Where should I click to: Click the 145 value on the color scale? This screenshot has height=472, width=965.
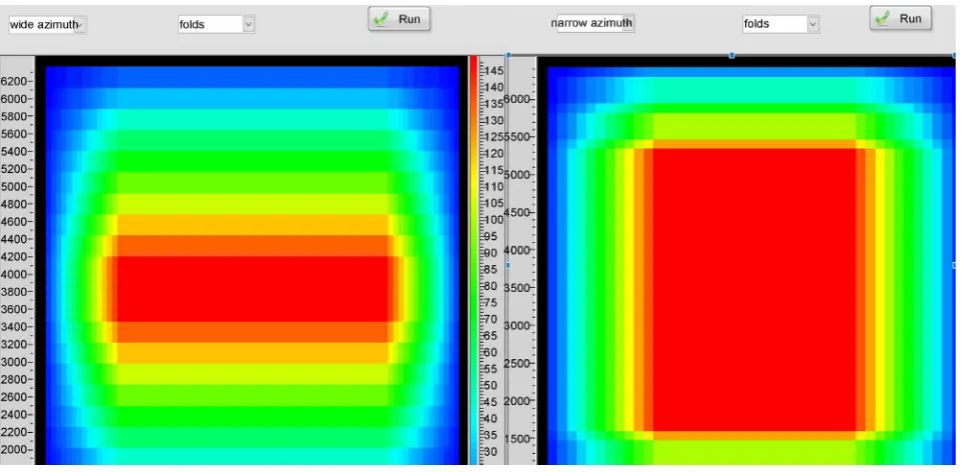pyautogui.click(x=494, y=71)
